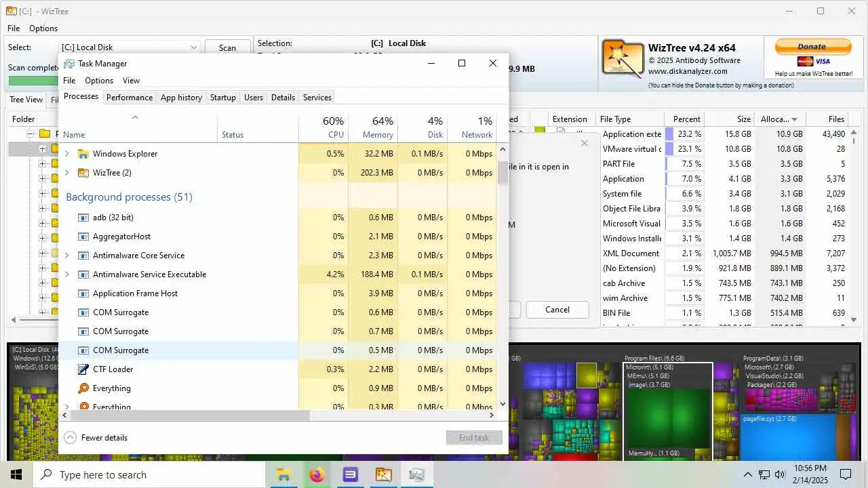Image resolution: width=868 pixels, height=488 pixels.
Task: Sort processes by Memory column
Action: coord(373,127)
